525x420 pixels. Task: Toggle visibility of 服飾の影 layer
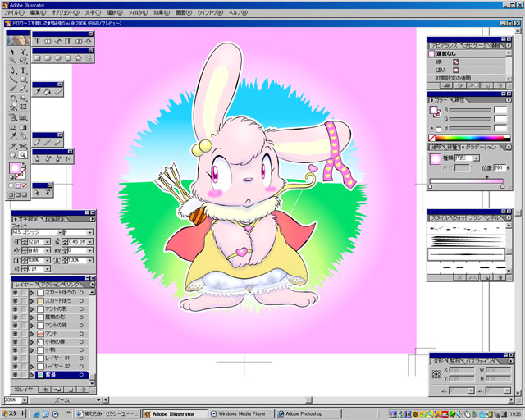[x=15, y=317]
